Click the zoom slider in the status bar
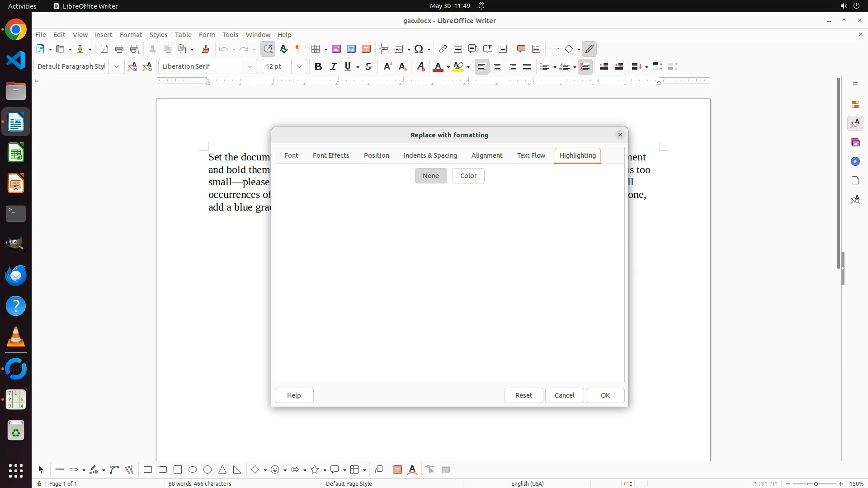Screen dimensions: 868x488 tap(815, 483)
